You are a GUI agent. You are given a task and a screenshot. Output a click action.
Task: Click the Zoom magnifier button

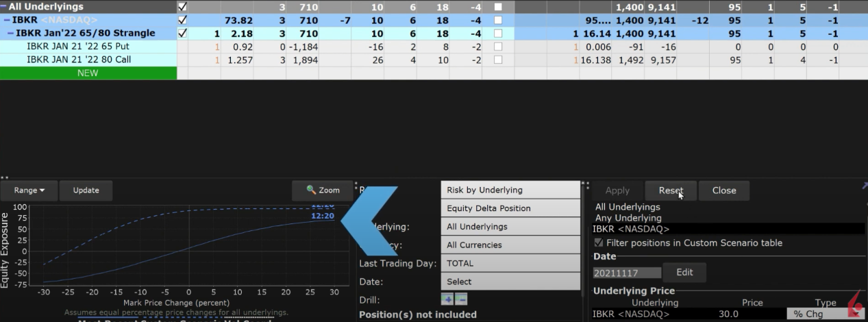coord(323,190)
